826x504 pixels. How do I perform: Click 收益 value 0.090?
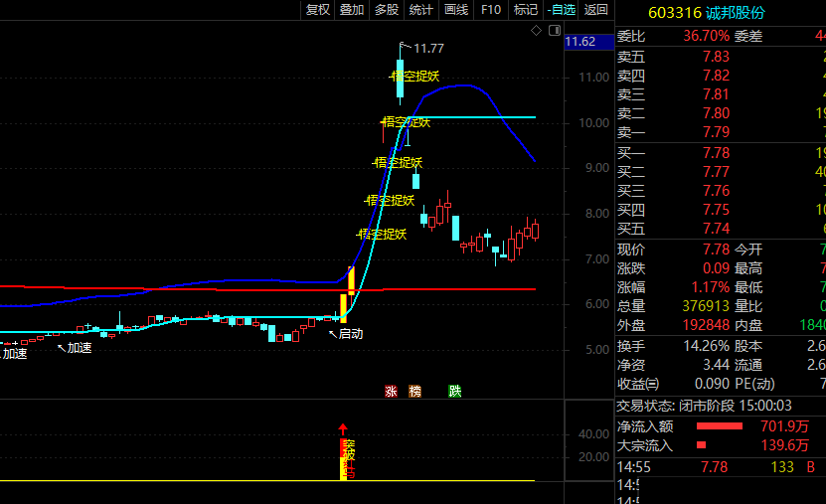coord(713,384)
